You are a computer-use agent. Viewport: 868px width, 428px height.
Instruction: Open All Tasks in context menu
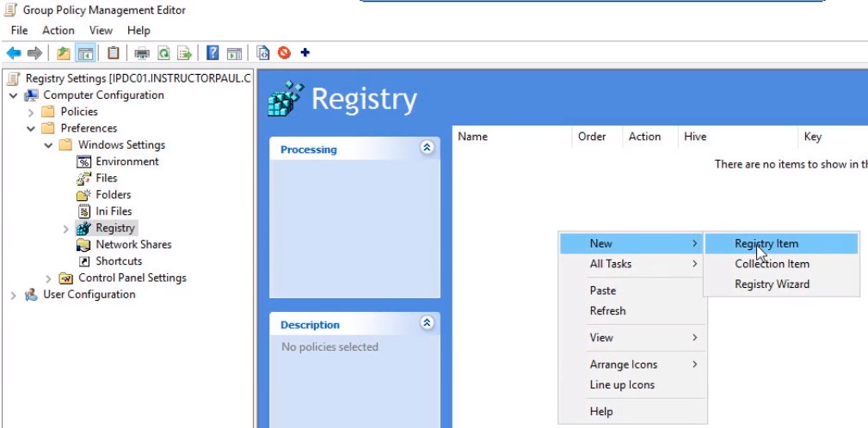(x=631, y=264)
